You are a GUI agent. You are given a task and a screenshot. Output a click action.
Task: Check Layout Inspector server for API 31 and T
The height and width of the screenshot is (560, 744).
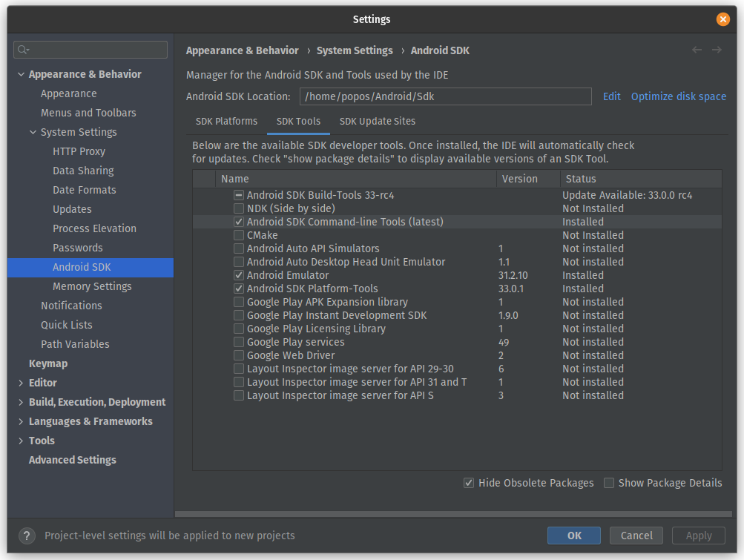pos(239,382)
